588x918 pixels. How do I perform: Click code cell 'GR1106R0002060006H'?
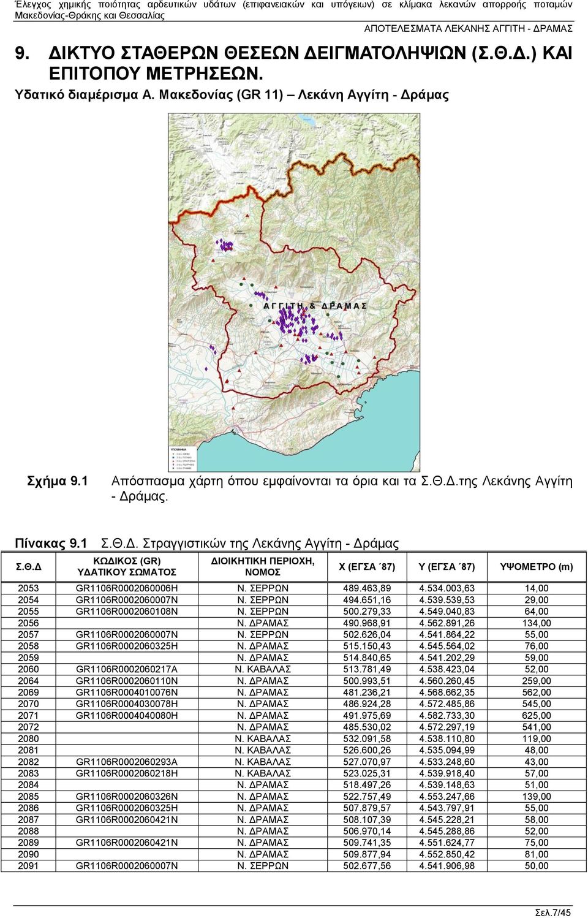(127, 588)
